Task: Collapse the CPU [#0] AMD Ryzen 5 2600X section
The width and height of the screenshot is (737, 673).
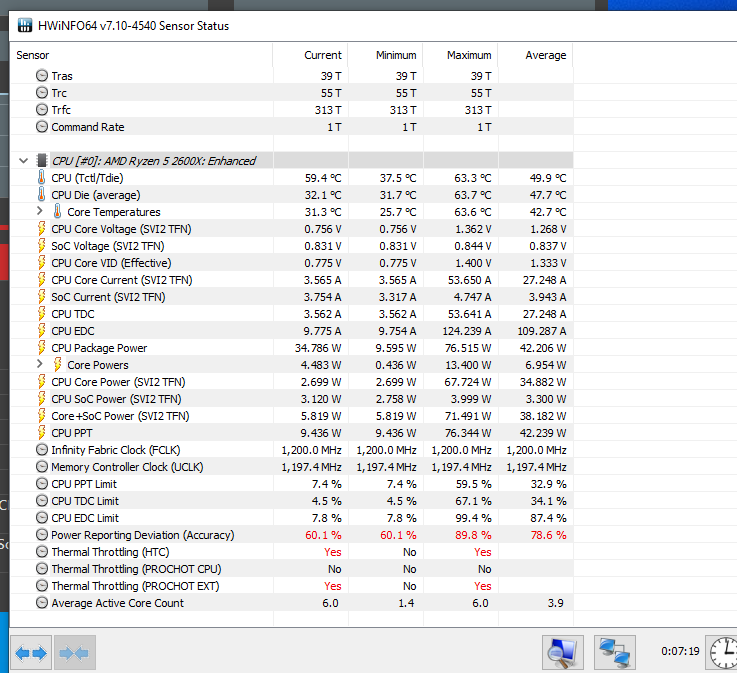Action: [24, 161]
